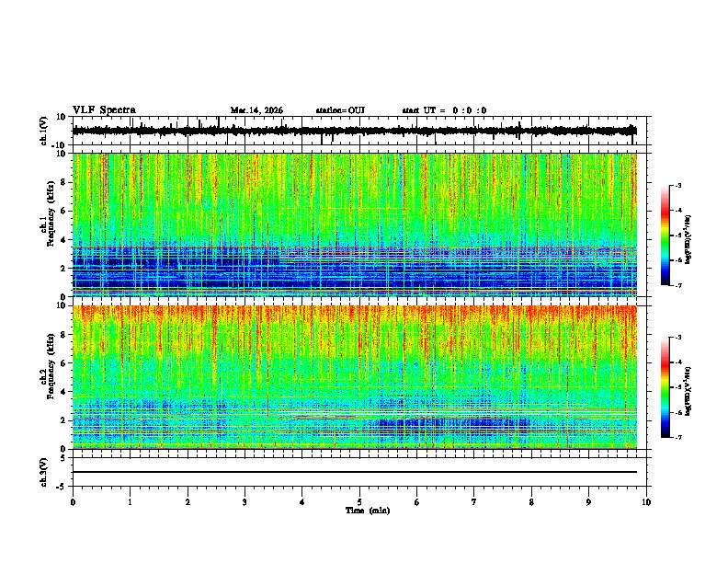Viewport: 728px width, 563px height.
Task: Click the "4" kHz tick on ch.2 spectrogram axis
Action: [x=63, y=392]
